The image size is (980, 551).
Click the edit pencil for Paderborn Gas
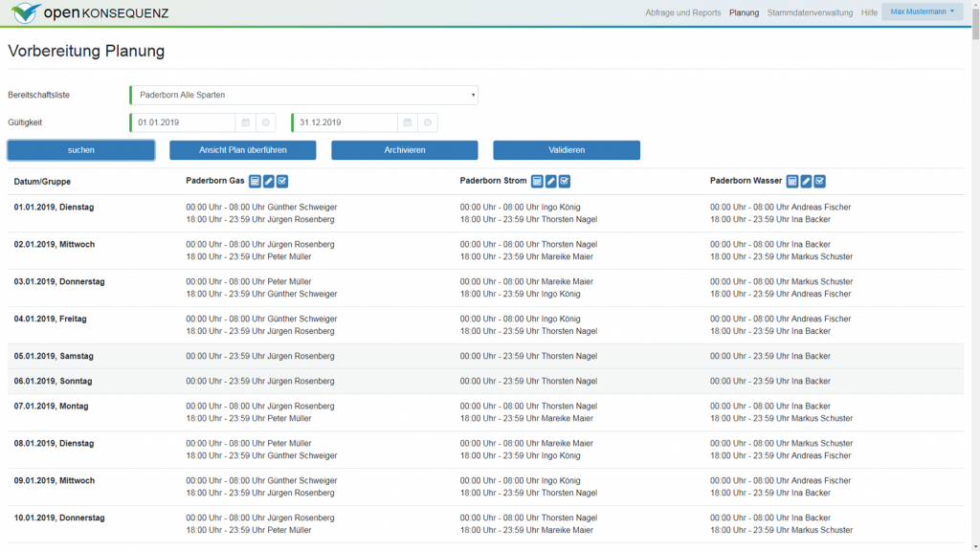point(269,181)
